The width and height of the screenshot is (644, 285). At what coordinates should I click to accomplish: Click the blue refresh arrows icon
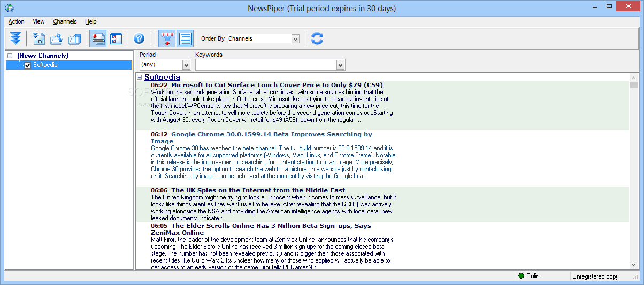pos(317,38)
